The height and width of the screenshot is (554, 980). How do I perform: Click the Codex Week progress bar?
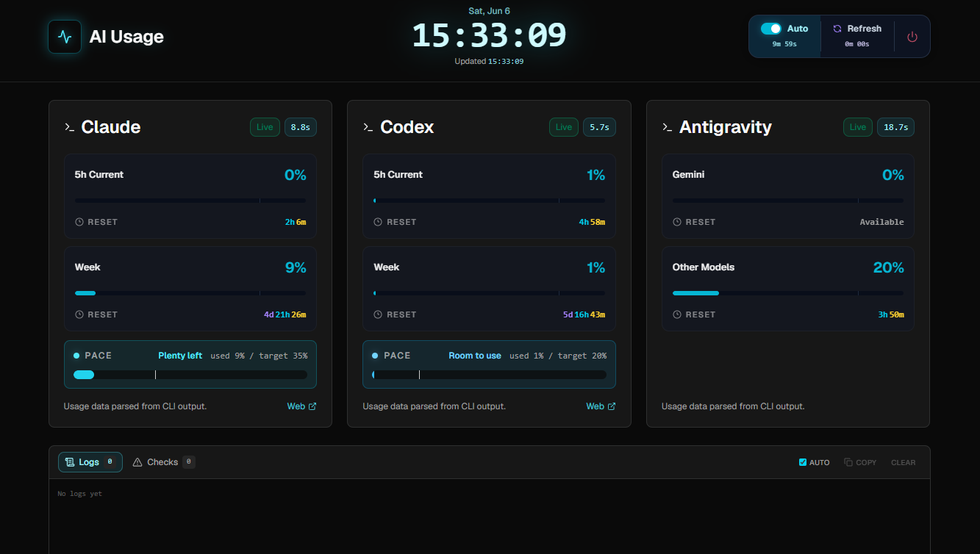[490, 293]
